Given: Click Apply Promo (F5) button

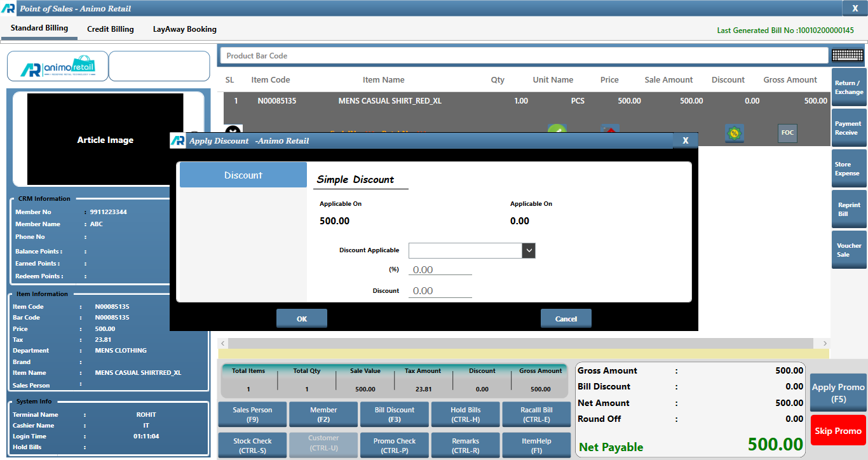Looking at the screenshot, I should point(838,393).
